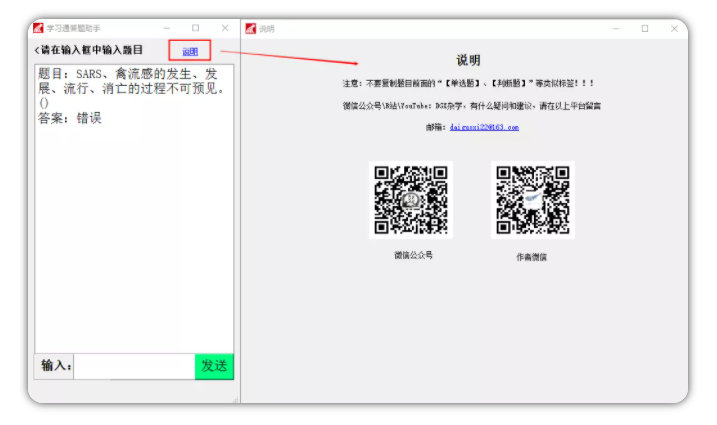
Task: Click the 微信公众号 QR code image
Action: coord(411,200)
